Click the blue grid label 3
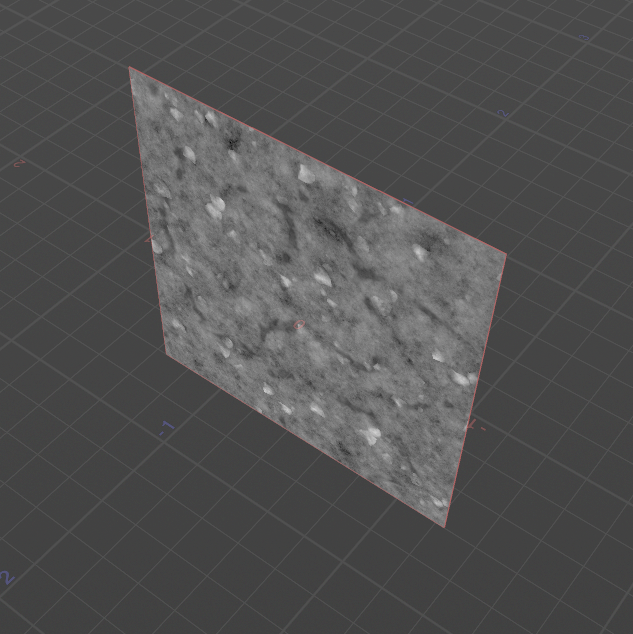Viewport: 633px width, 634px height. point(584,38)
